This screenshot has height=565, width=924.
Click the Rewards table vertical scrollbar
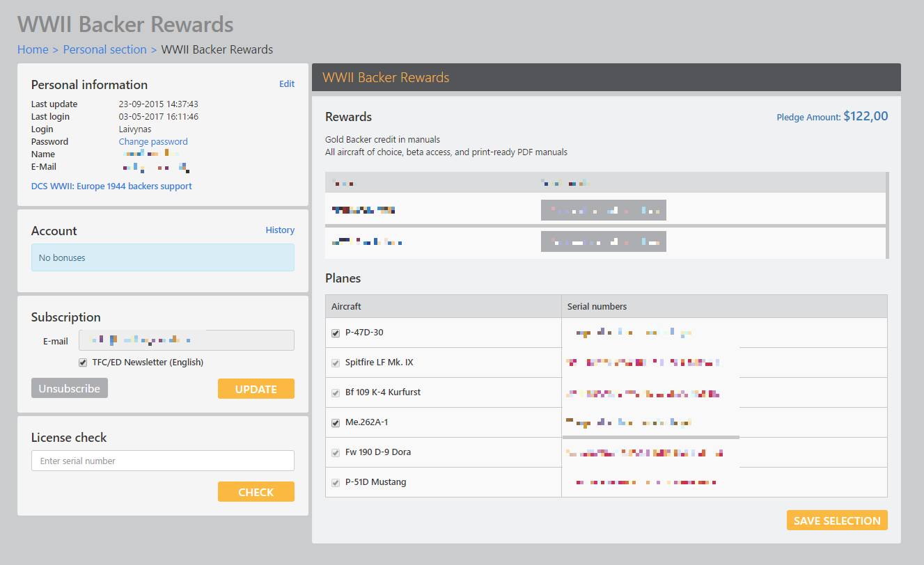pos(887,215)
